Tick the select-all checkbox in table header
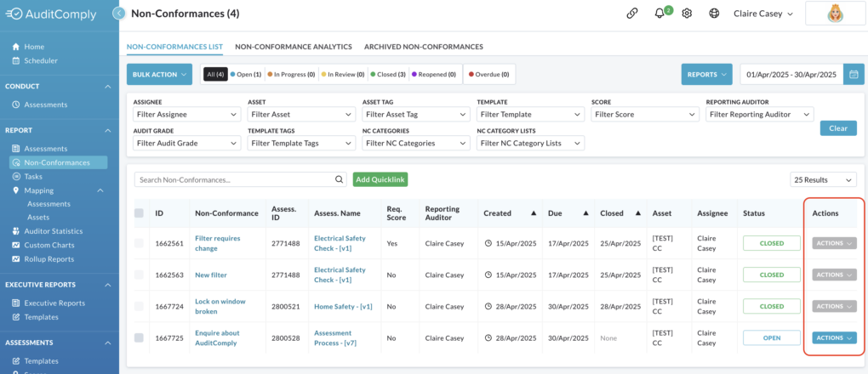 [139, 213]
